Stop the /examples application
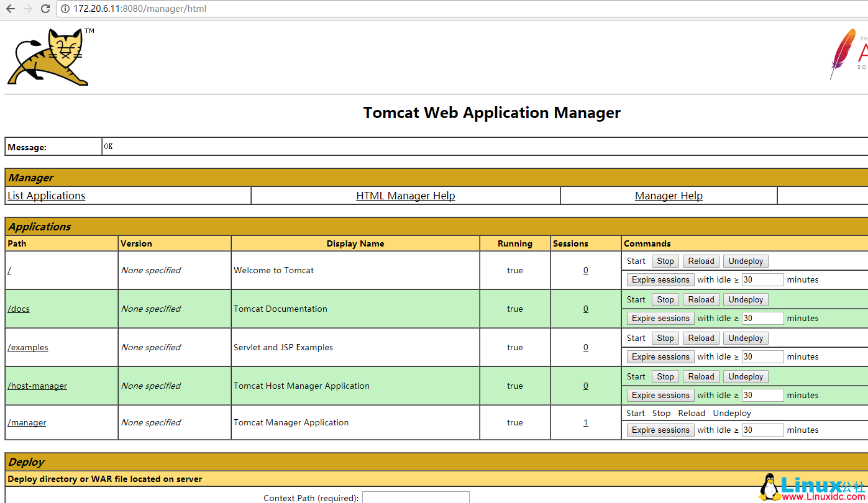The width and height of the screenshot is (868, 503). (665, 338)
